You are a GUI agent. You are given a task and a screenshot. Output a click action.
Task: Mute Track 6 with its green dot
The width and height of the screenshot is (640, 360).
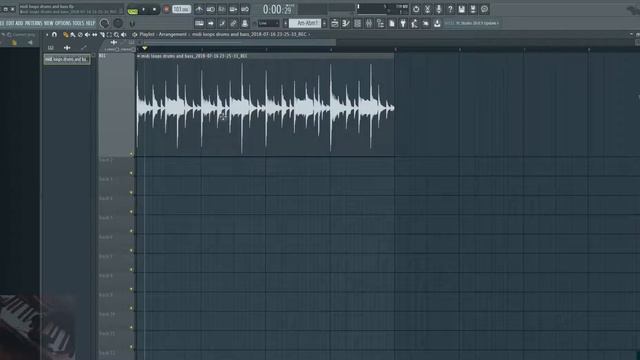(131, 250)
